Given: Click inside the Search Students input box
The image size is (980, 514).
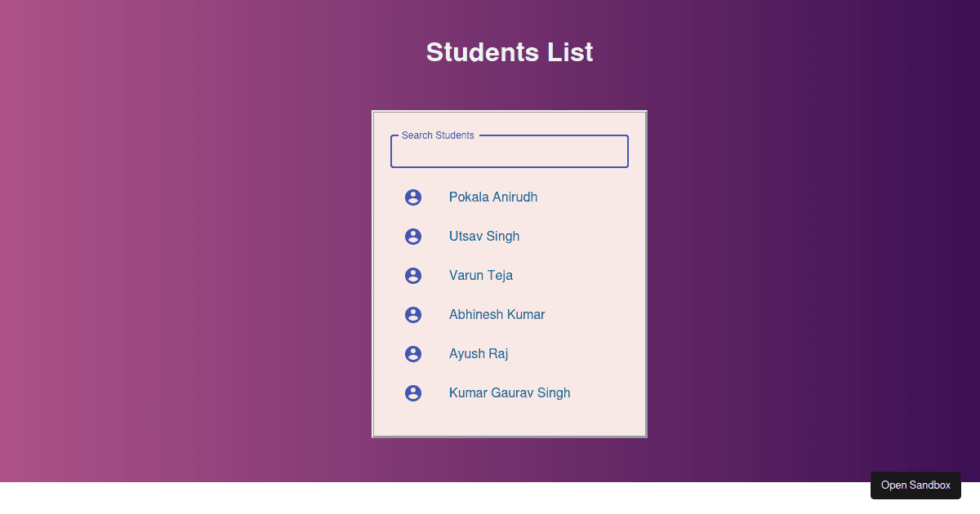Looking at the screenshot, I should [x=509, y=152].
